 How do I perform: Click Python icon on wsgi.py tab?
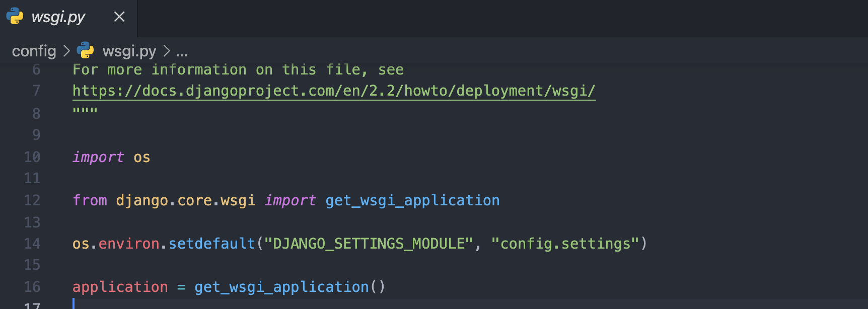click(15, 16)
